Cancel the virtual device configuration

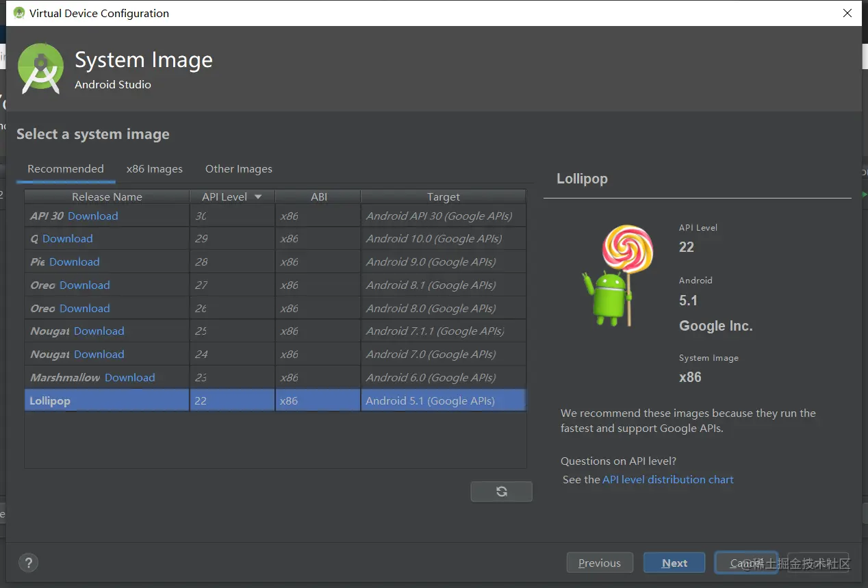(746, 563)
